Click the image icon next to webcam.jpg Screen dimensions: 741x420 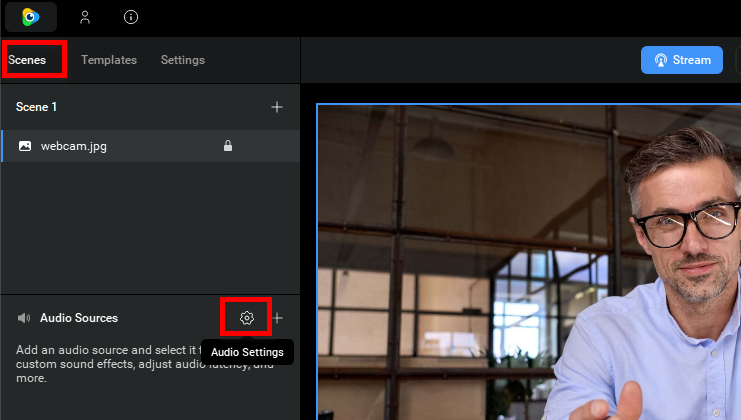25,146
